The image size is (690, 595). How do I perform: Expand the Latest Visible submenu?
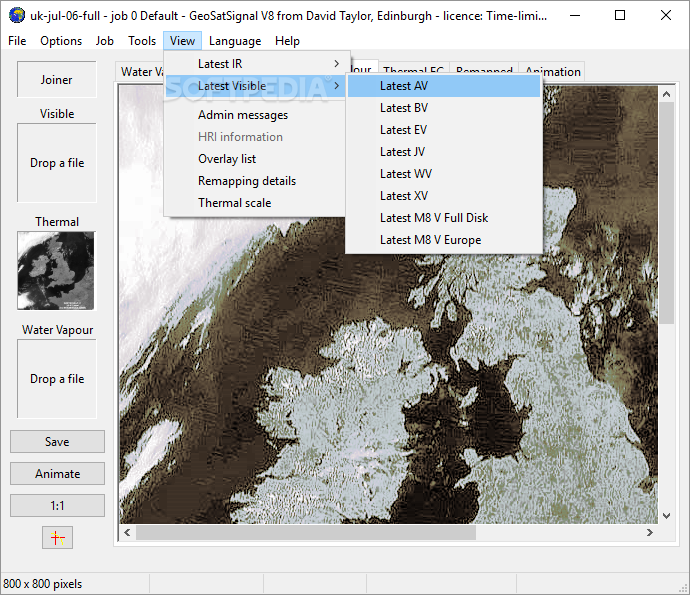click(x=256, y=86)
